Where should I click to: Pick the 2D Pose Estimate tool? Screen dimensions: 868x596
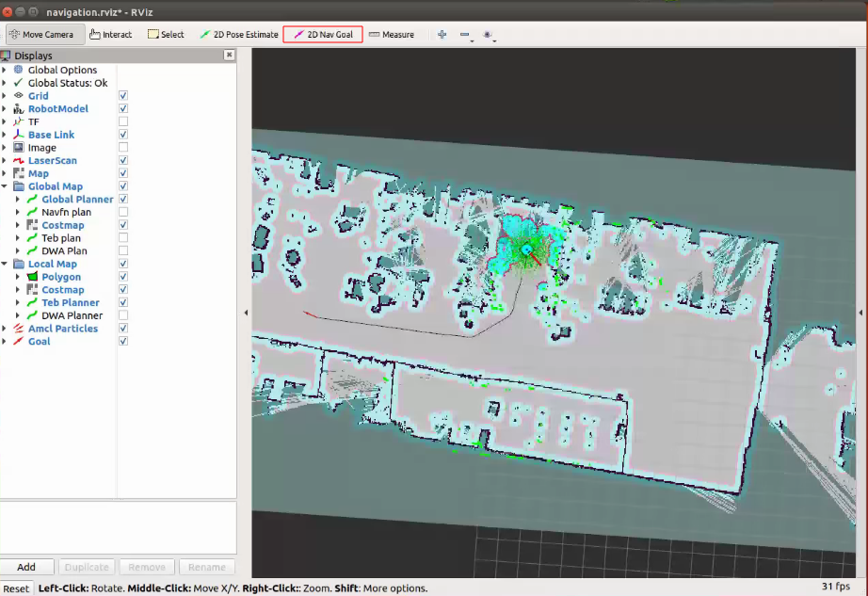[239, 34]
